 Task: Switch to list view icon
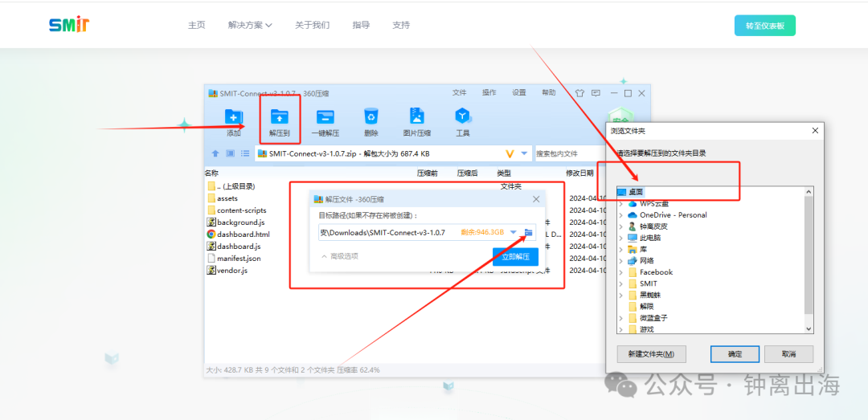(x=244, y=153)
